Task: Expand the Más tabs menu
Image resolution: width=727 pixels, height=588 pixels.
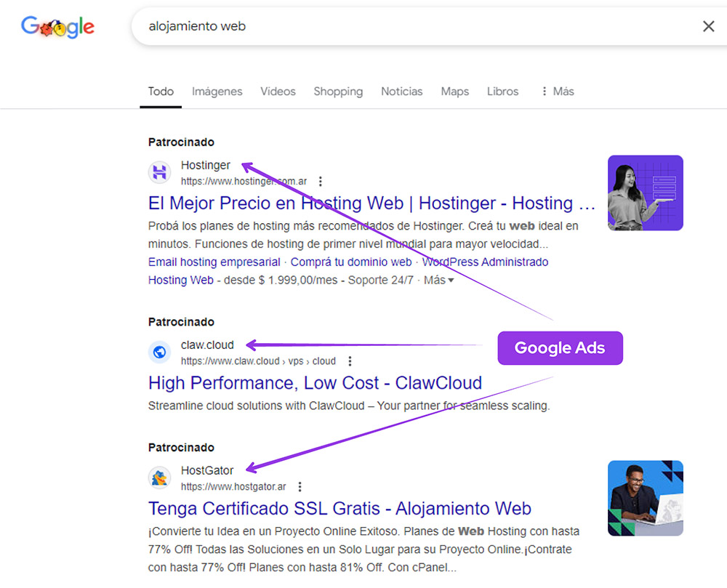Action: point(558,92)
